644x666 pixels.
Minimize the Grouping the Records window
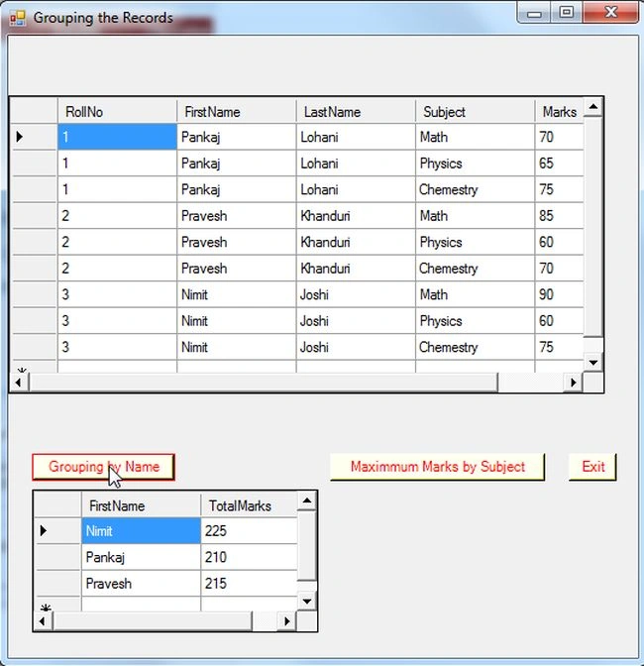534,12
